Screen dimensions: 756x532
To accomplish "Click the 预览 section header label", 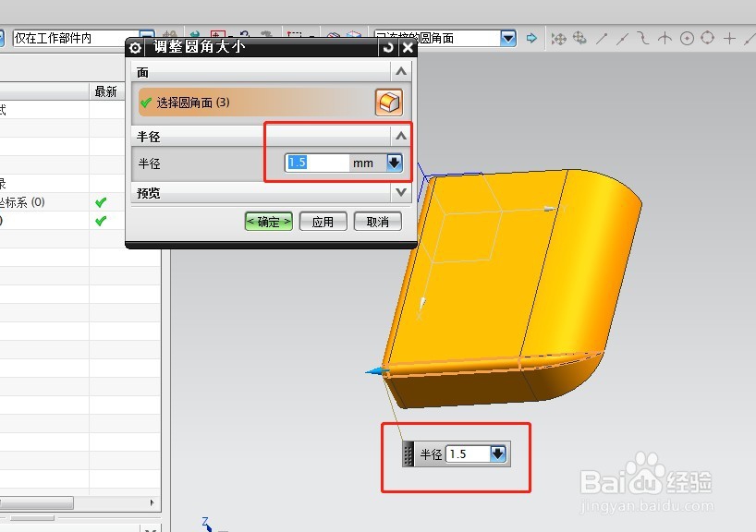I will click(x=149, y=193).
